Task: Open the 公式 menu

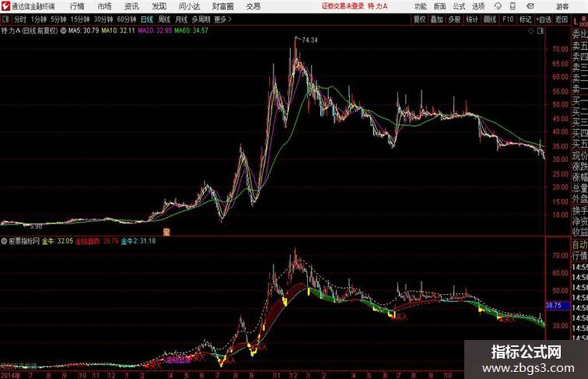Action: pos(459,6)
